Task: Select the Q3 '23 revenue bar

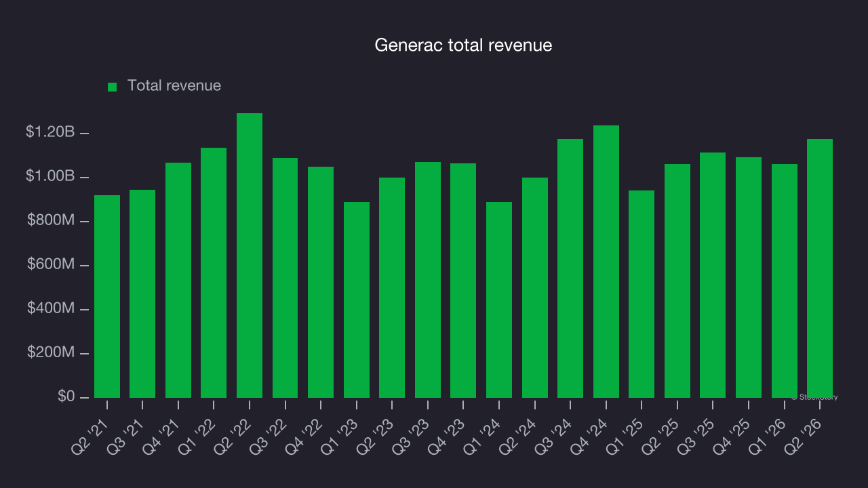Action: 428,280
